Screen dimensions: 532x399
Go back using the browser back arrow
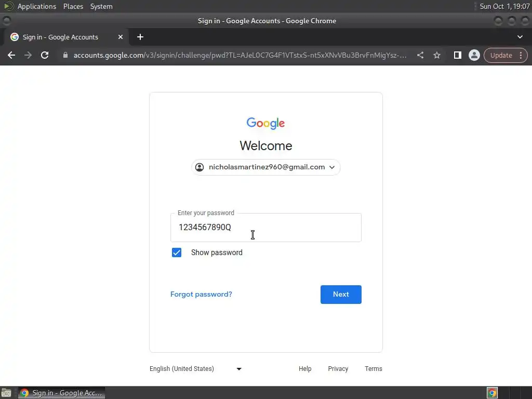pyautogui.click(x=11, y=55)
